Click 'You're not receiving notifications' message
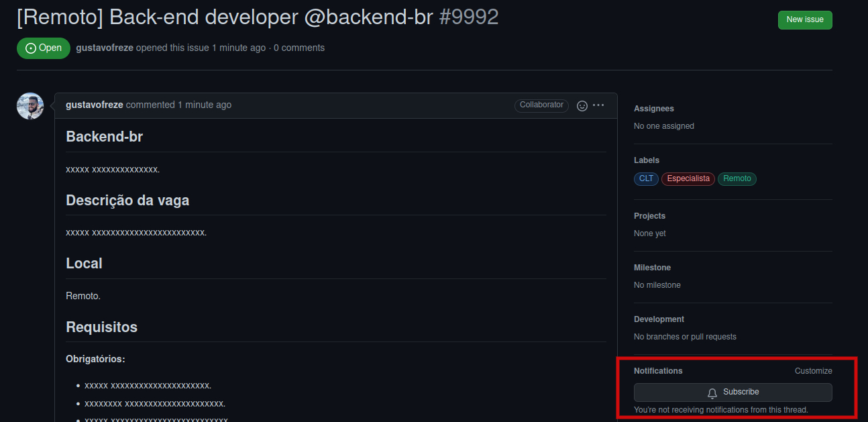This screenshot has height=422, width=868. point(721,410)
